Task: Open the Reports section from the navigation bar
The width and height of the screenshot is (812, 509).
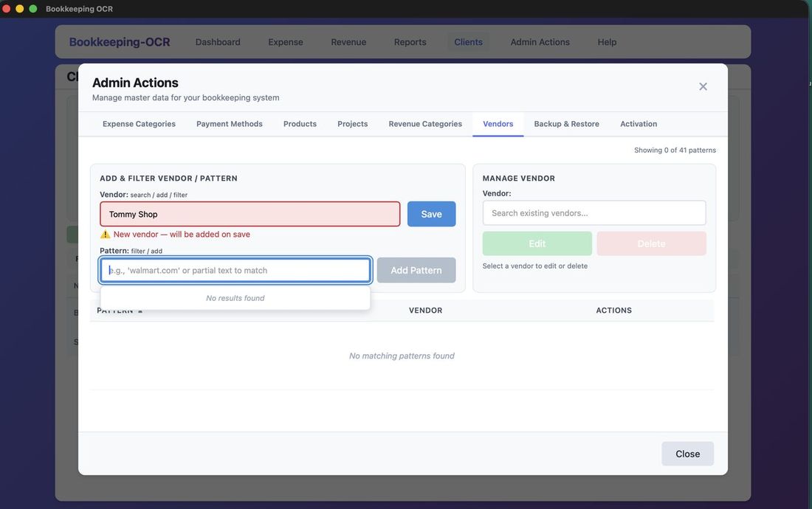Action: [x=410, y=42]
